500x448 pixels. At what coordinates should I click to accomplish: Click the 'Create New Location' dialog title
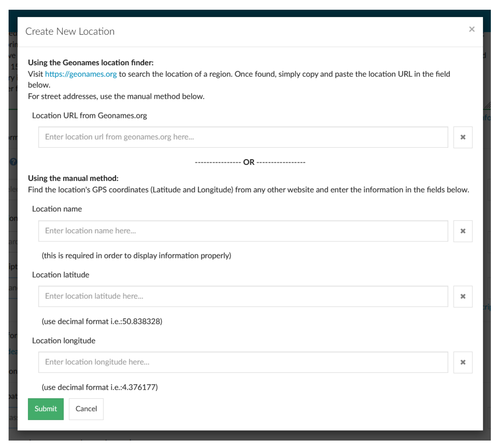point(70,31)
